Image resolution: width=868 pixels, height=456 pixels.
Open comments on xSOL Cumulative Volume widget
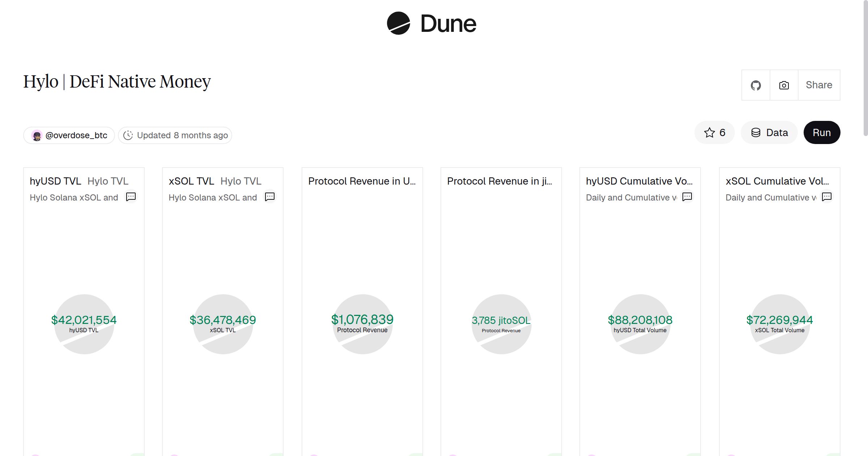pos(827,197)
